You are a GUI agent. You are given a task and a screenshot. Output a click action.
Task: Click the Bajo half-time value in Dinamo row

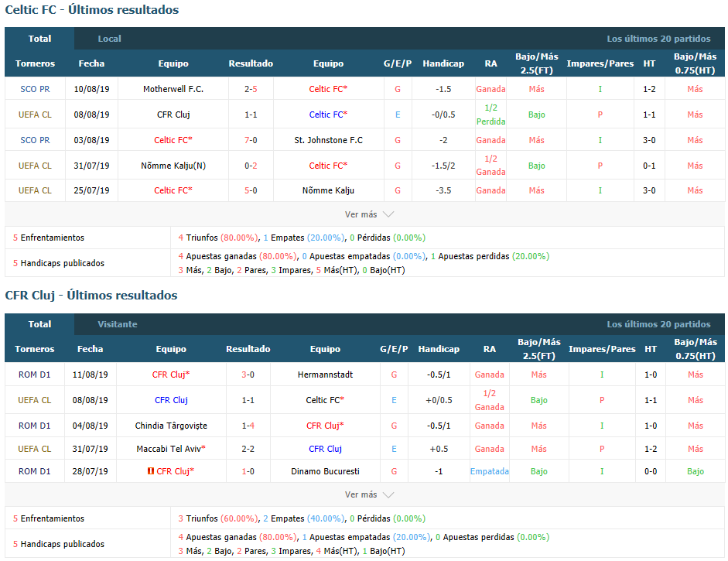pyautogui.click(x=695, y=471)
